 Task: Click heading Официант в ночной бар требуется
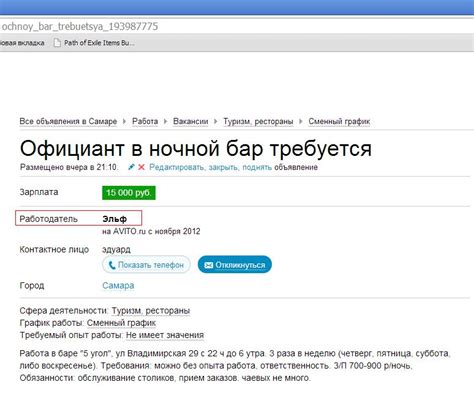point(196,148)
